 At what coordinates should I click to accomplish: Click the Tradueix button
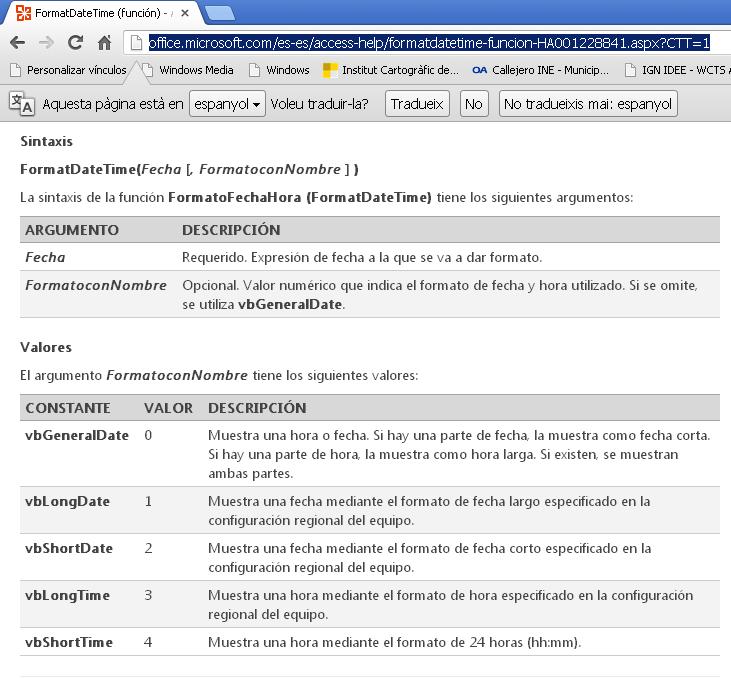tap(417, 104)
